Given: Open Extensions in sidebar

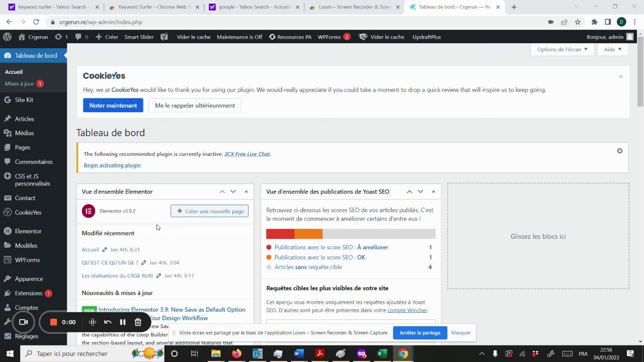Looking at the screenshot, I should 33,293.
